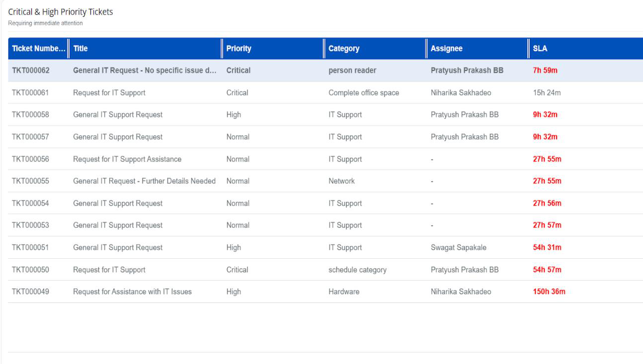This screenshot has height=364, width=643.
Task: Click the truncated title of TKT000062
Action: [x=143, y=70]
